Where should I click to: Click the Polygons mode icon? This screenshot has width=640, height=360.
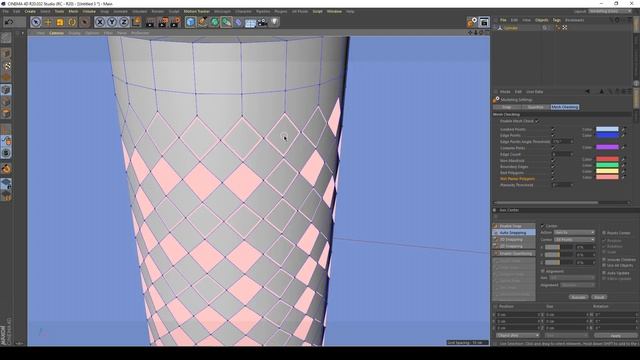[x=6, y=113]
